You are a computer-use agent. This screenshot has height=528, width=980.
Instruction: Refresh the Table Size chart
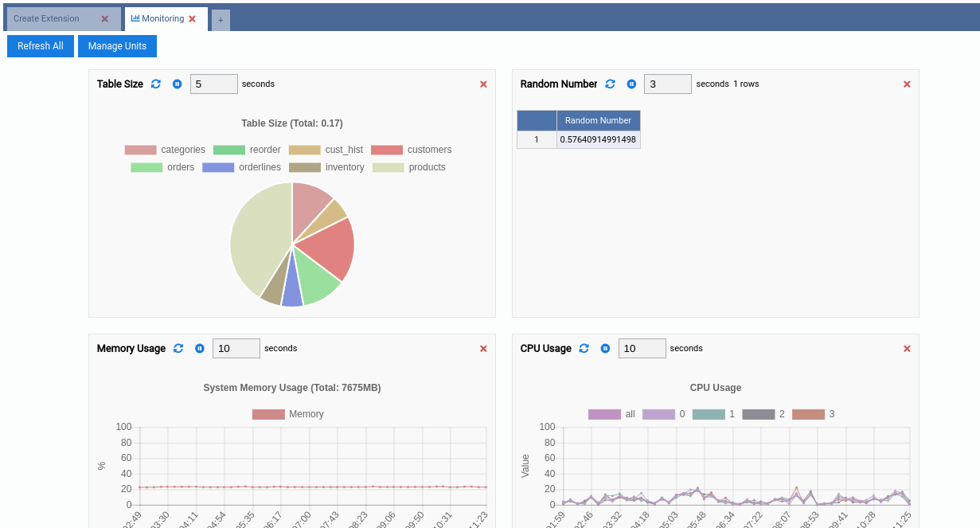pos(156,84)
